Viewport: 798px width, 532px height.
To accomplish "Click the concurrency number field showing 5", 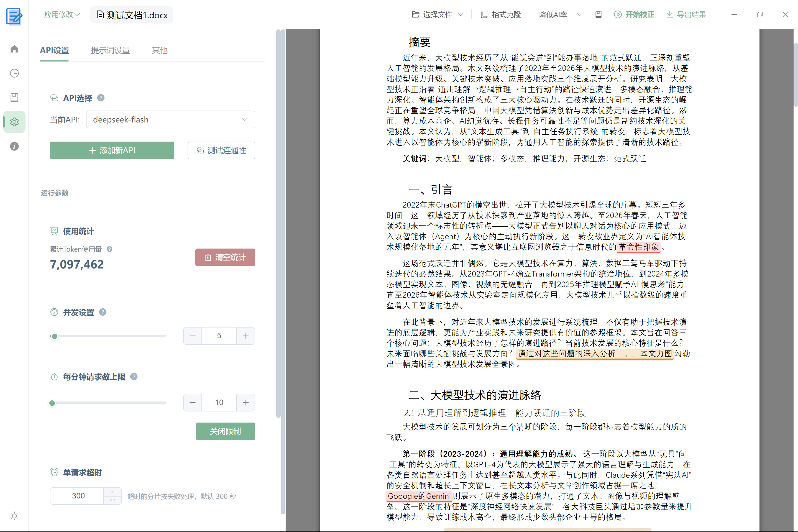I will tap(219, 336).
